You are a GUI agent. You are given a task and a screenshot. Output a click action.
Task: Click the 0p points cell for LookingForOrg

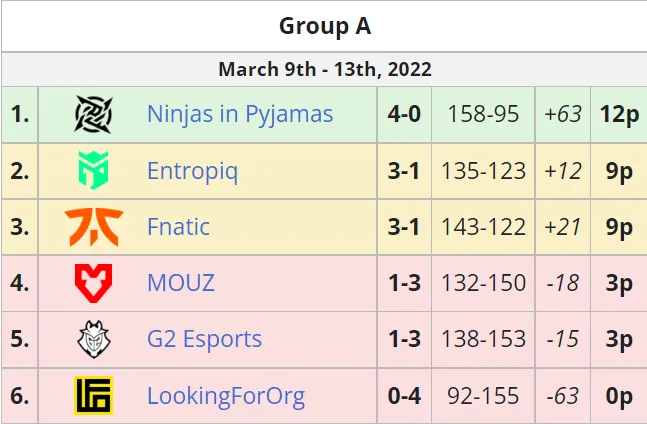point(619,396)
